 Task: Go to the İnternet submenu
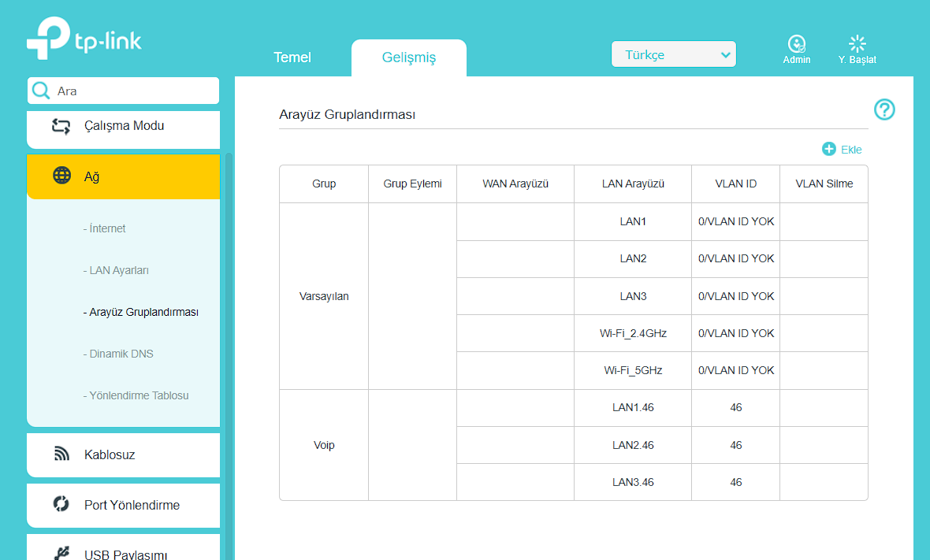[x=104, y=228]
